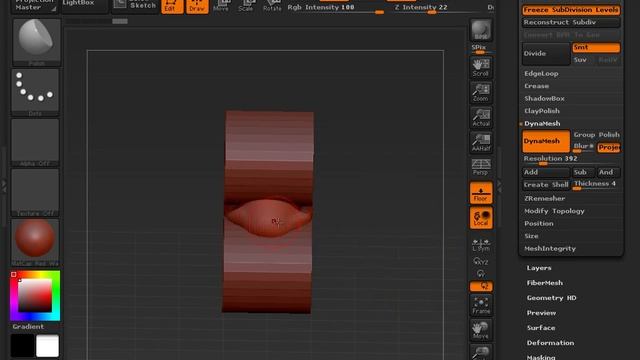Viewport: 640px width, 360px height.
Task: Open the MatCap Red Wax material picker
Action: tap(36, 242)
